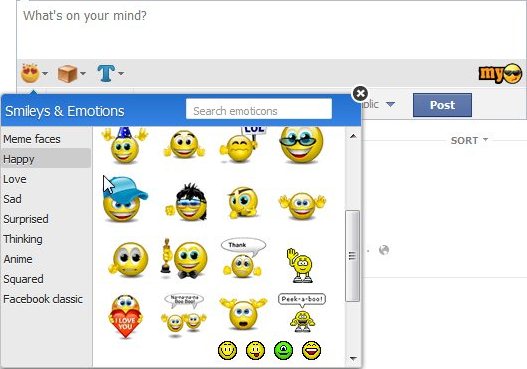527x369 pixels.
Task: Expand the SORT dropdown
Action: pos(469,140)
